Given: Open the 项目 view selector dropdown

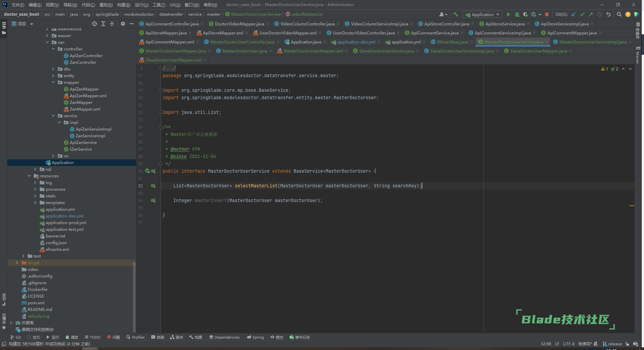Looking at the screenshot, I should (x=22, y=24).
